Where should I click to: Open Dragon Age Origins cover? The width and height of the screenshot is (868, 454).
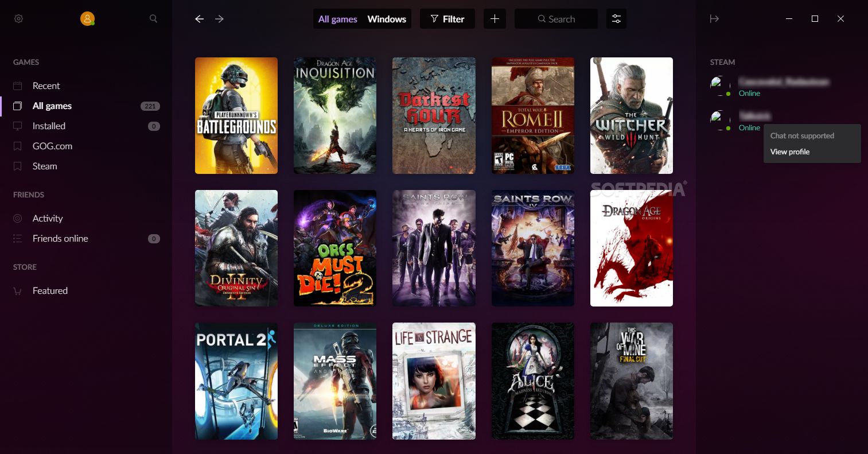coord(632,248)
